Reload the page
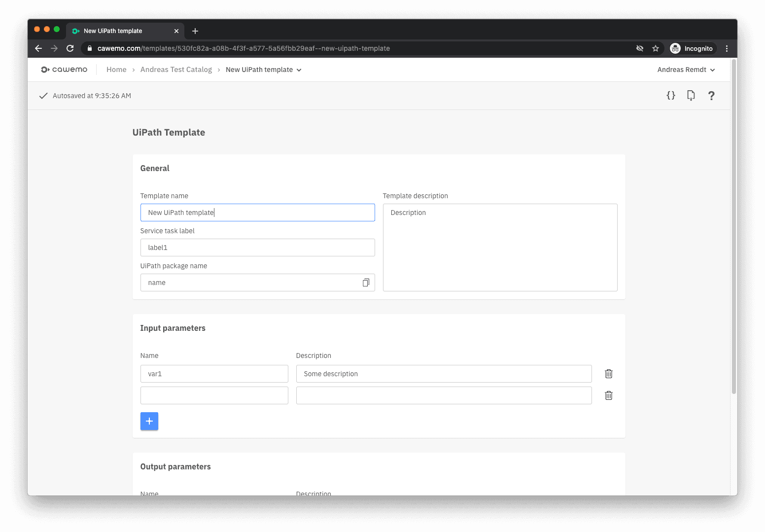Screen dimensions: 765x532 pos(70,48)
